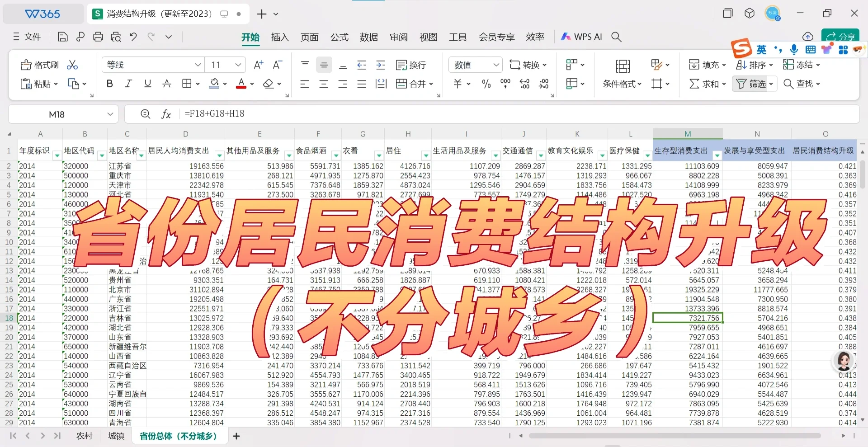Open the 视图 View tab
The height and width of the screenshot is (447, 868).
pyautogui.click(x=428, y=37)
